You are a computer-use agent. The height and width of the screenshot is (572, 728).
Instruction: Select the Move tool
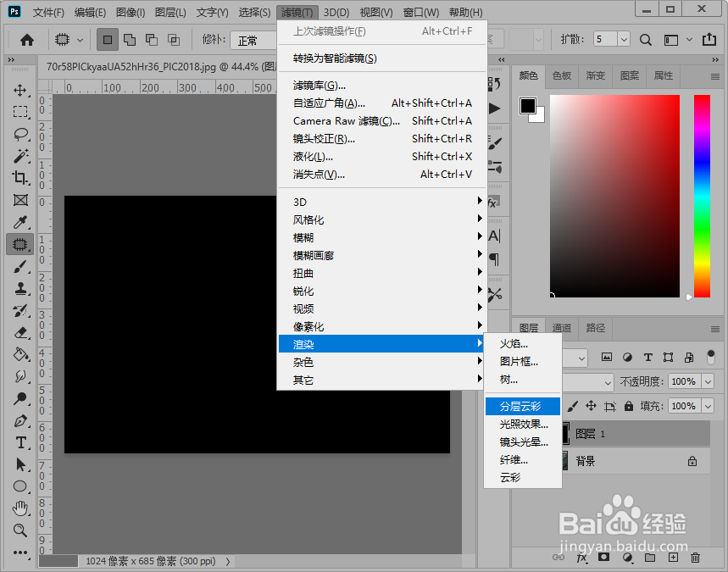coord(19,91)
